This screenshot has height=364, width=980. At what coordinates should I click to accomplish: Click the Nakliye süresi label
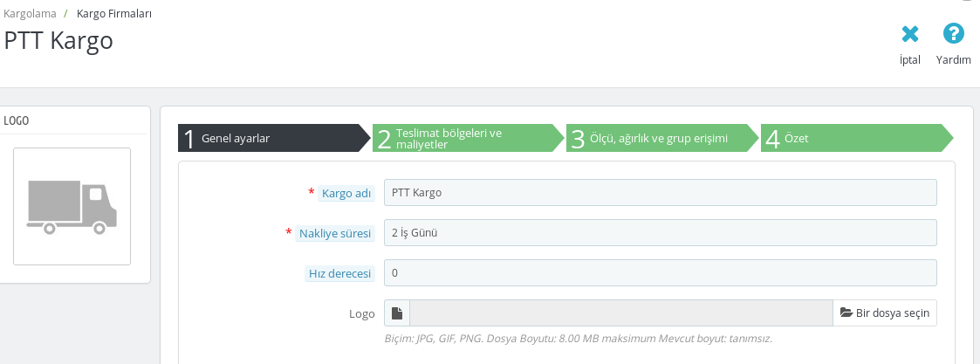point(335,233)
